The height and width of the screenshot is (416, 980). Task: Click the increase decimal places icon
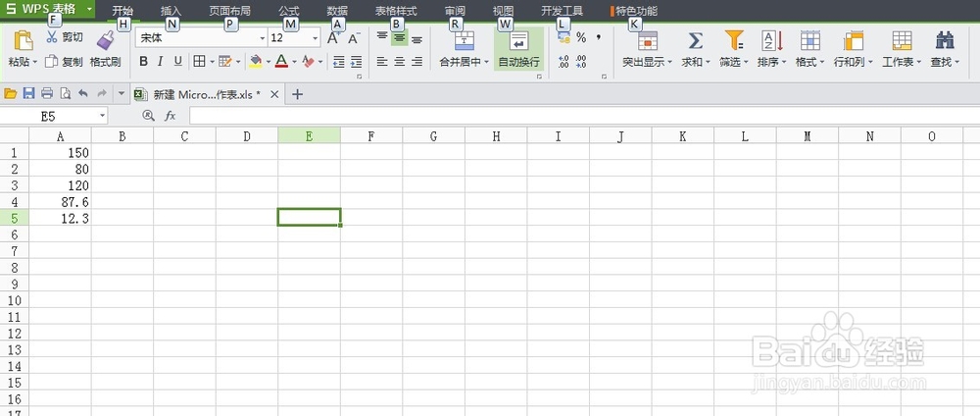coord(563,61)
